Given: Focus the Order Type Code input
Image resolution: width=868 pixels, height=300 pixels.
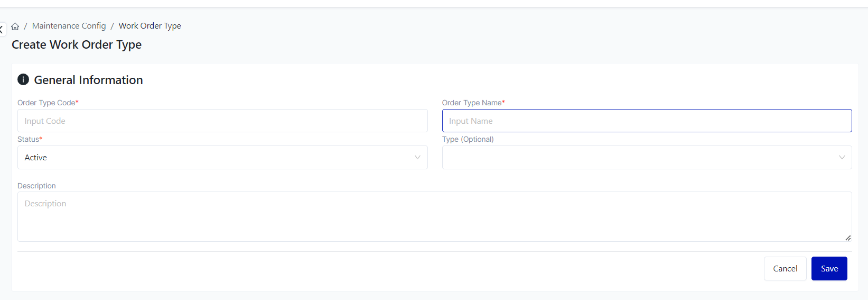Looking at the screenshot, I should pos(222,121).
